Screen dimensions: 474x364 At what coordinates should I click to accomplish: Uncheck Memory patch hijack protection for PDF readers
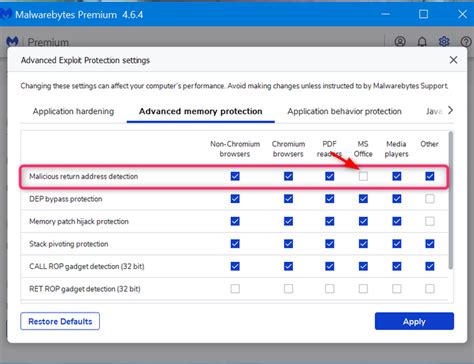(330, 221)
